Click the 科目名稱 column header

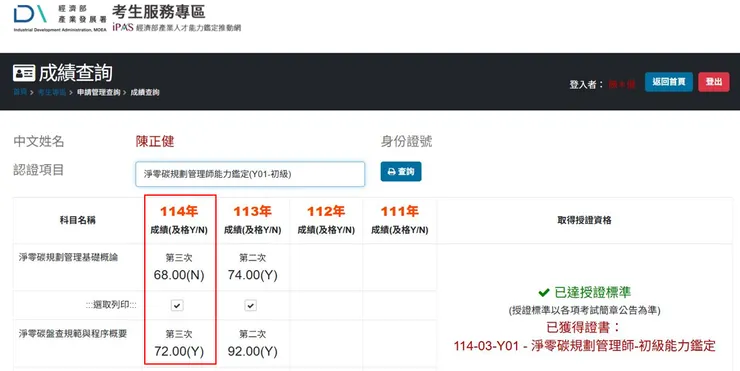78,220
